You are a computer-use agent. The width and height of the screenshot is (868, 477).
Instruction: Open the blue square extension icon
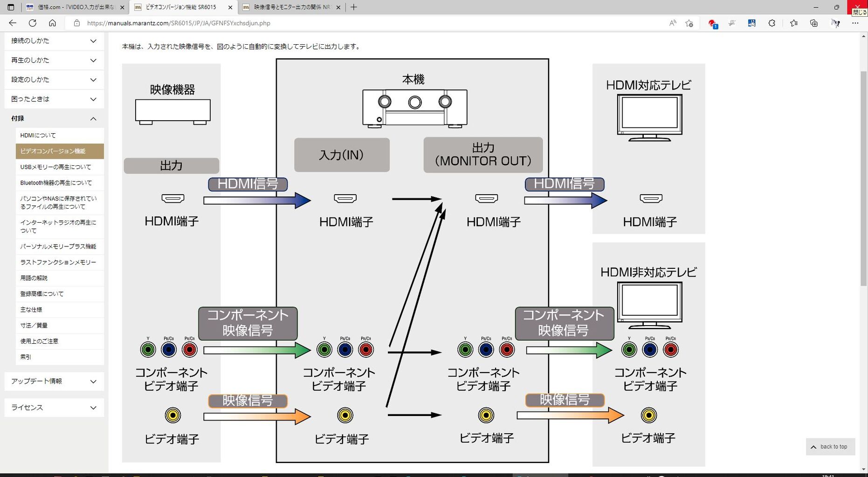(x=751, y=23)
